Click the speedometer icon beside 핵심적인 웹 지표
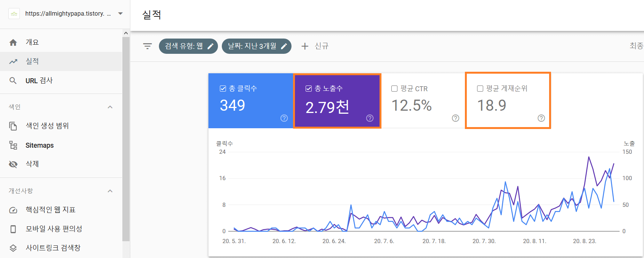644x258 pixels. pos(13,210)
